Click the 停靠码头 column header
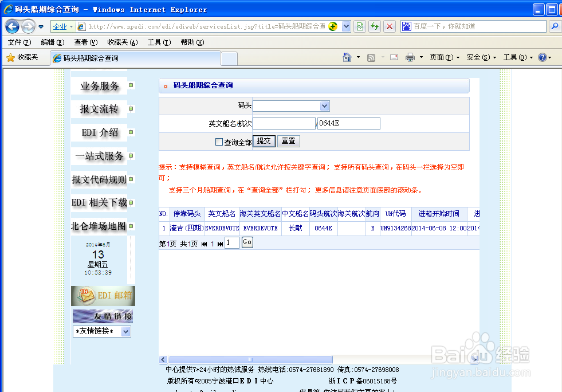The width and height of the screenshot is (562, 392). coord(187,214)
